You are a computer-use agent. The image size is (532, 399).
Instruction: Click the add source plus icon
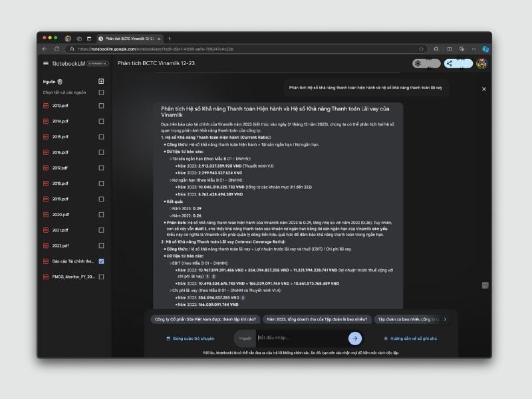click(101, 81)
